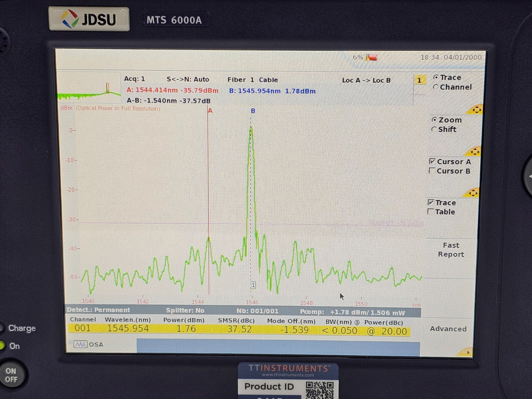Click the channel 1 marker under peak
The image size is (532, 399).
(253, 285)
